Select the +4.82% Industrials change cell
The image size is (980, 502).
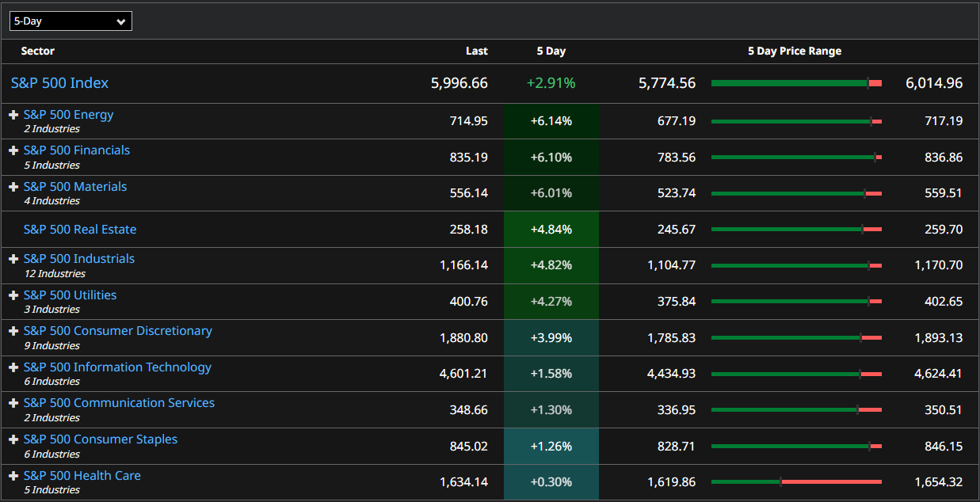pos(551,265)
